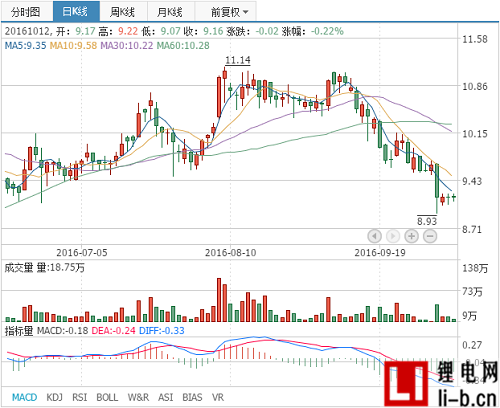
Task: Click the MA10:9.58 legend value
Action: coord(73,45)
